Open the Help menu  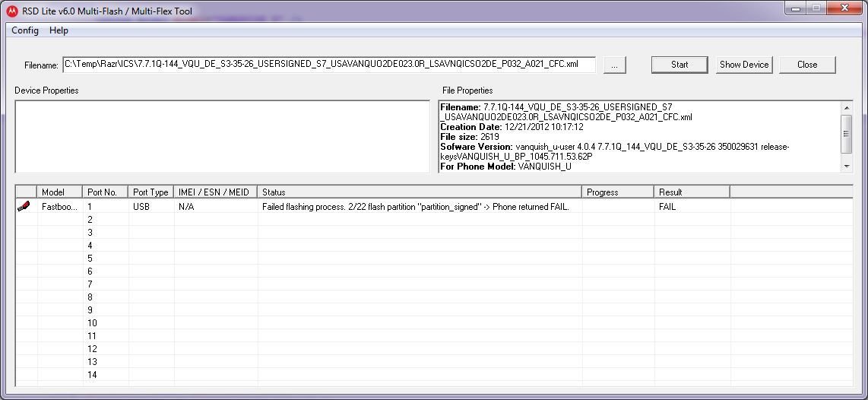click(x=59, y=30)
